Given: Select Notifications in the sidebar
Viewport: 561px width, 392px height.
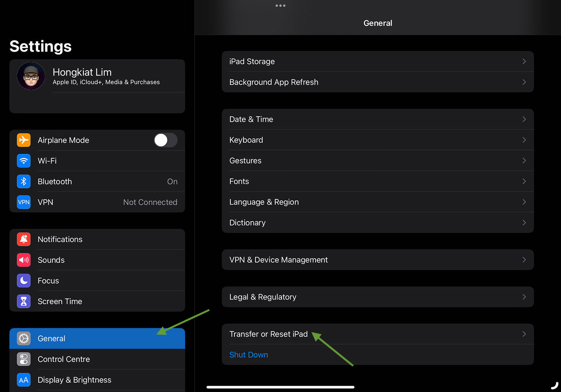Looking at the screenshot, I should [x=97, y=239].
